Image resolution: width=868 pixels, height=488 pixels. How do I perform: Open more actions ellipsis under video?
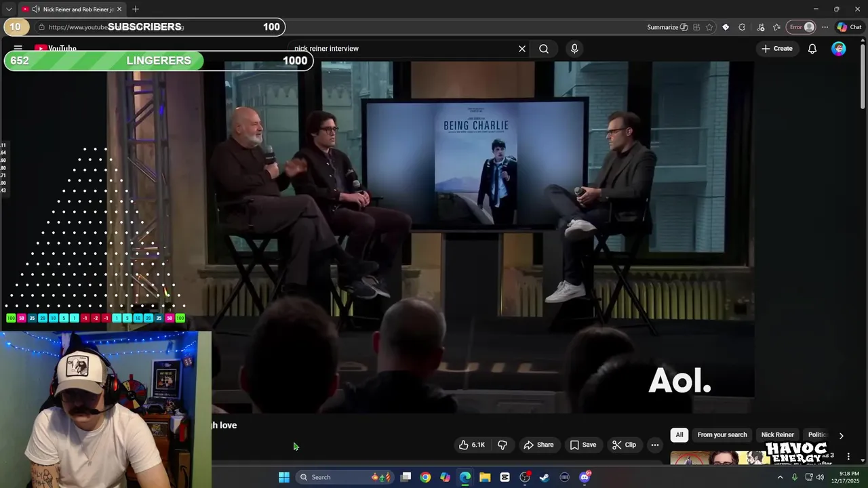pos(655,445)
